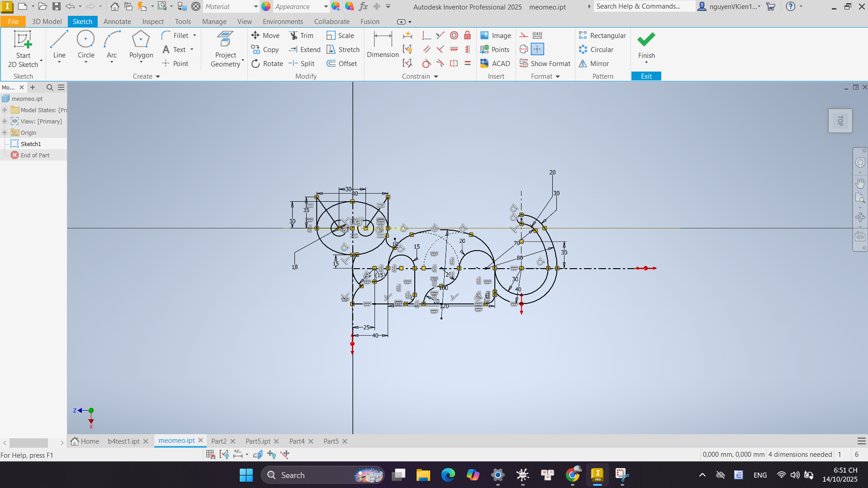Viewport: 868px width, 488px height.
Task: Choose the Dimension tool
Action: 383,44
